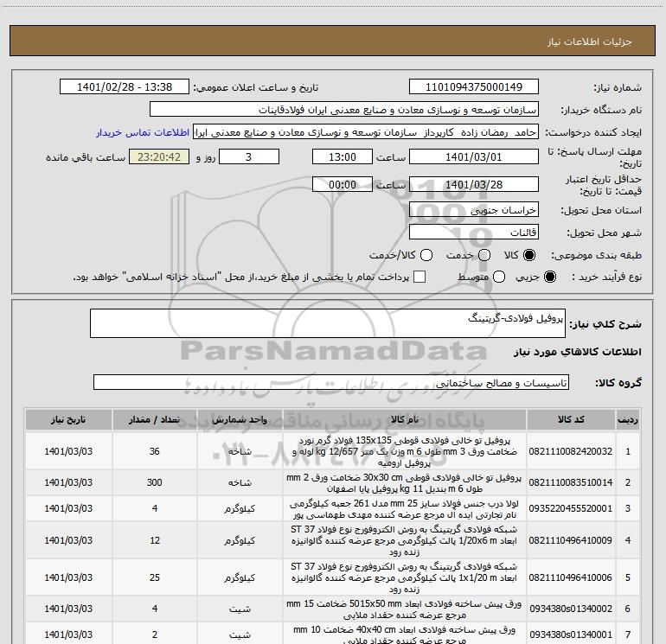Click product code 0935220455520001
Image resolution: width=666 pixels, height=644 pixels.
click(571, 508)
